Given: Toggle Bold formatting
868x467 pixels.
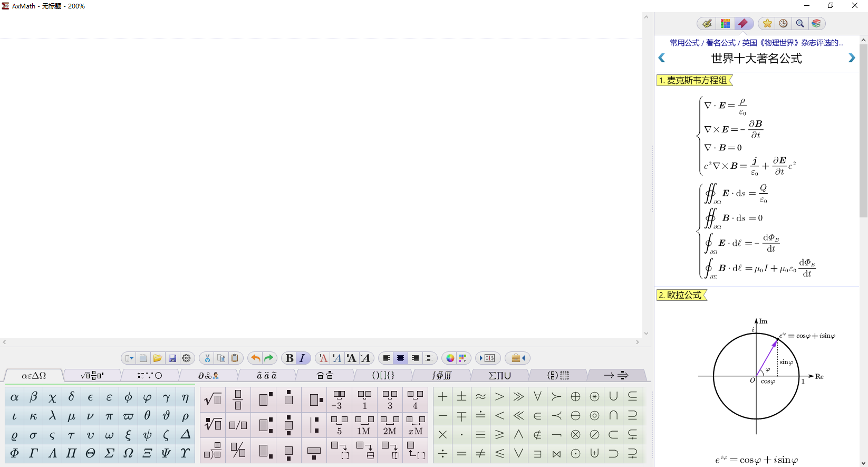Looking at the screenshot, I should pos(289,358).
